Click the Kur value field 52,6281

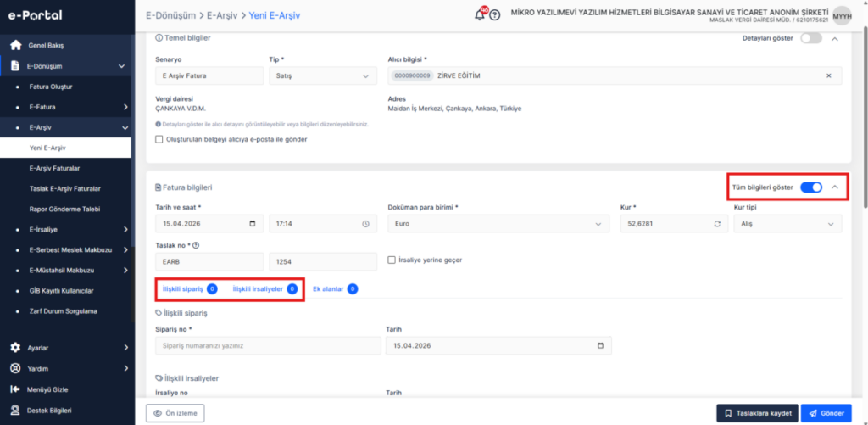[x=674, y=224]
